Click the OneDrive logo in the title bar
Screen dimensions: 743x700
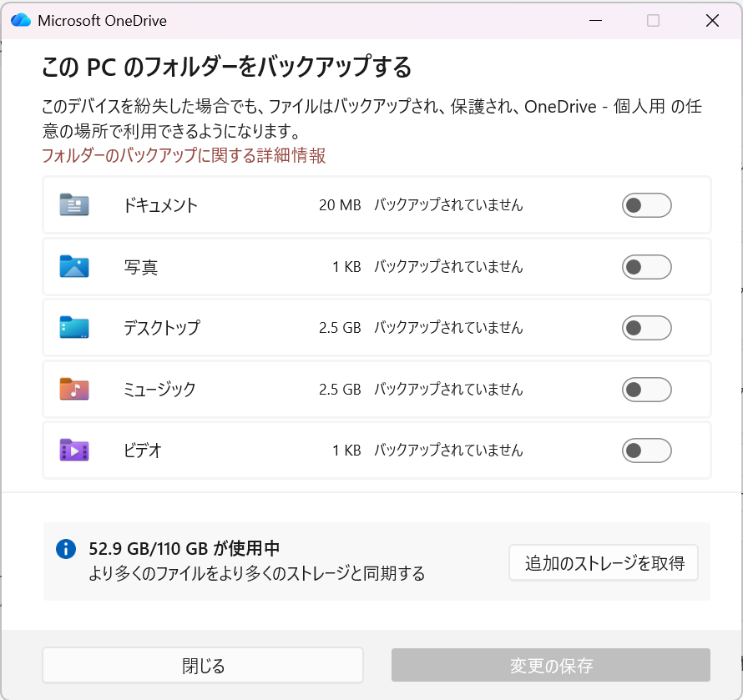(x=20, y=20)
